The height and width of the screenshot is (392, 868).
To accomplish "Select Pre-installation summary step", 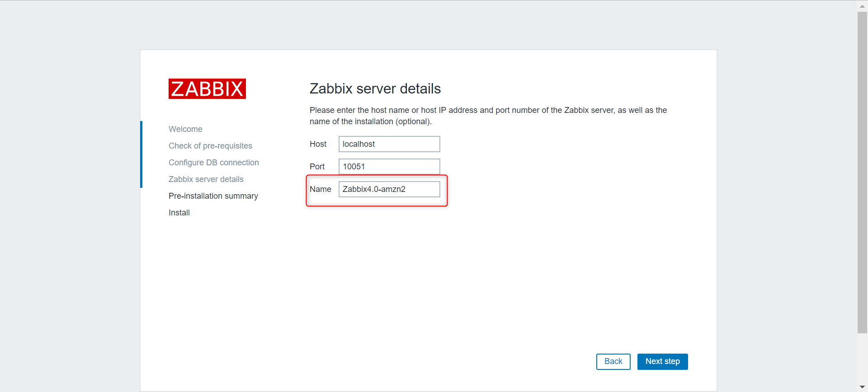I will pos(213,196).
